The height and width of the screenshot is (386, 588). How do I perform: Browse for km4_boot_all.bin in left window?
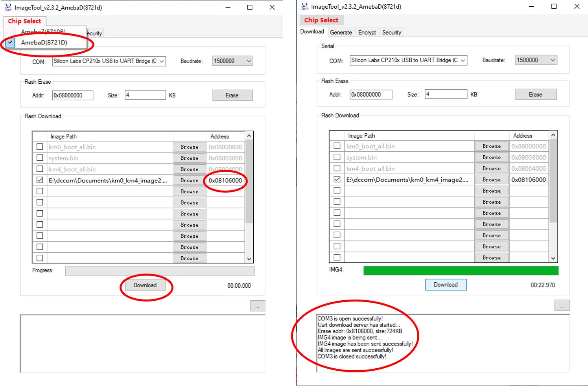point(190,169)
